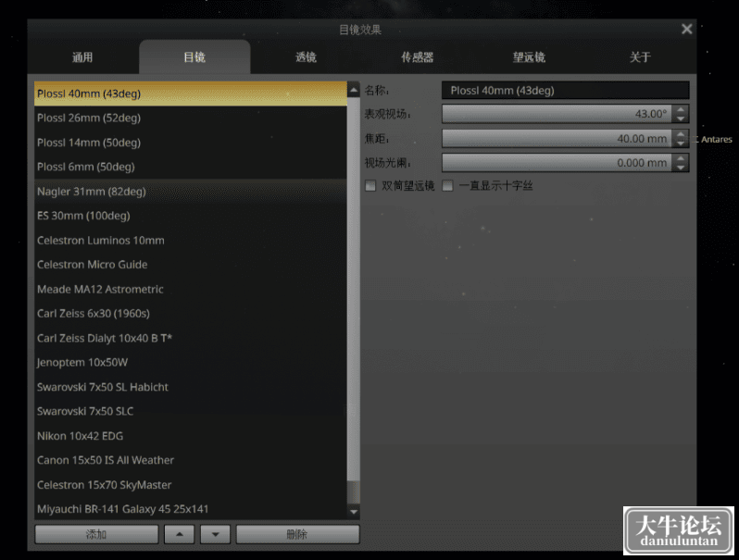This screenshot has width=739, height=560.
Task: Move selected eyepiece down with arrow button
Action: click(216, 534)
